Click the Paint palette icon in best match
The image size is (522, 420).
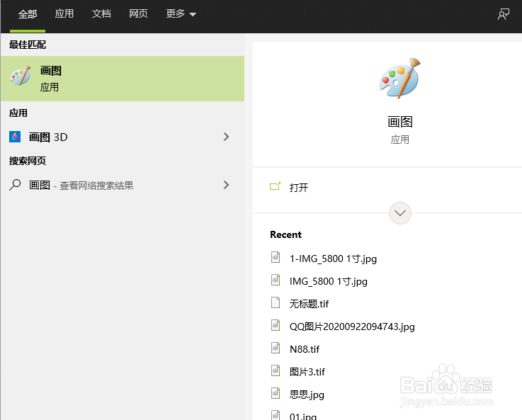pos(21,76)
